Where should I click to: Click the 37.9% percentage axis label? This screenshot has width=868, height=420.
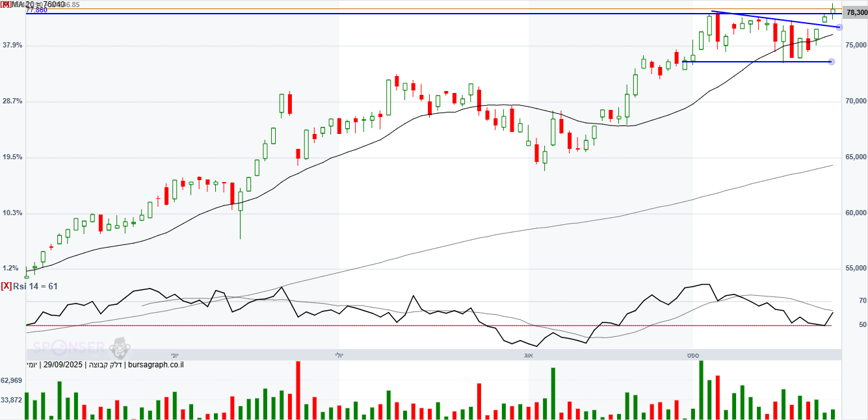coord(12,45)
